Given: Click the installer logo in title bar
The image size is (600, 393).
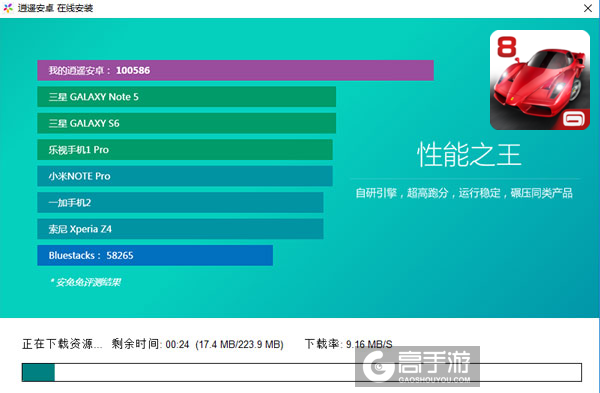Looking at the screenshot, I should tap(8, 8).
